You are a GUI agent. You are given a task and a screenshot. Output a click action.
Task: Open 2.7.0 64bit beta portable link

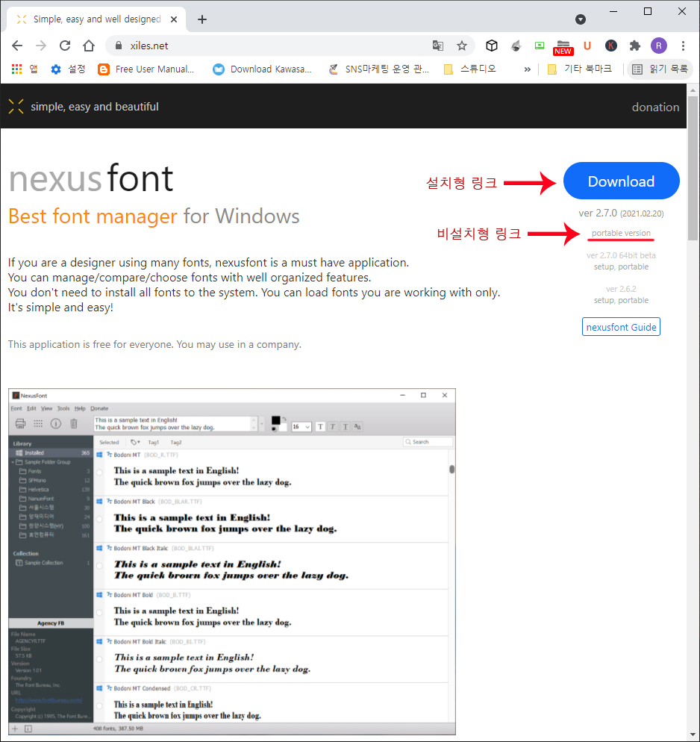(x=634, y=267)
